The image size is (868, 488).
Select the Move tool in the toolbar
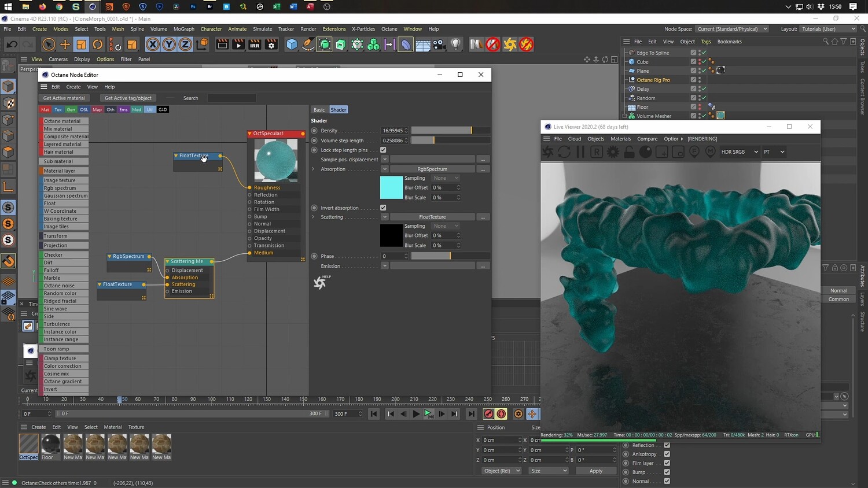click(x=65, y=45)
